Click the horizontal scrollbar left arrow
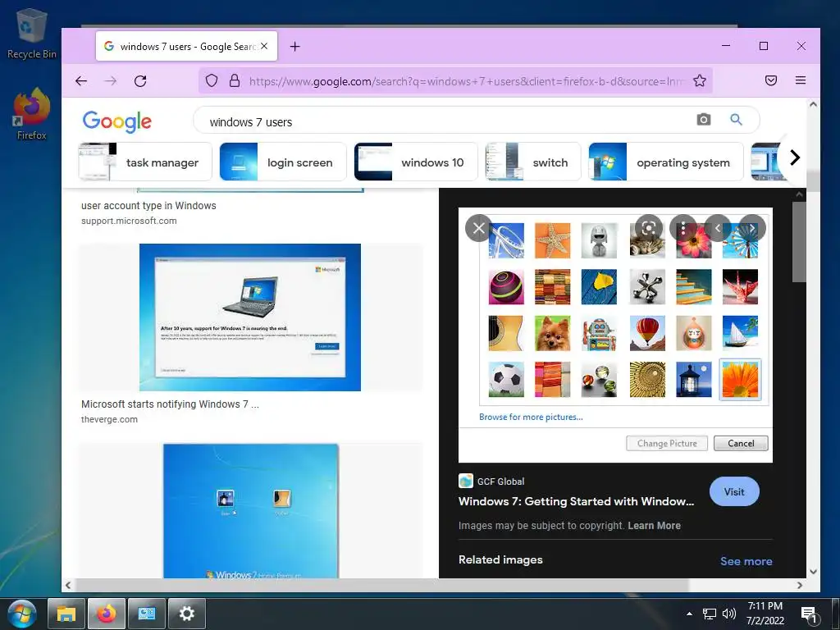 (x=67, y=585)
